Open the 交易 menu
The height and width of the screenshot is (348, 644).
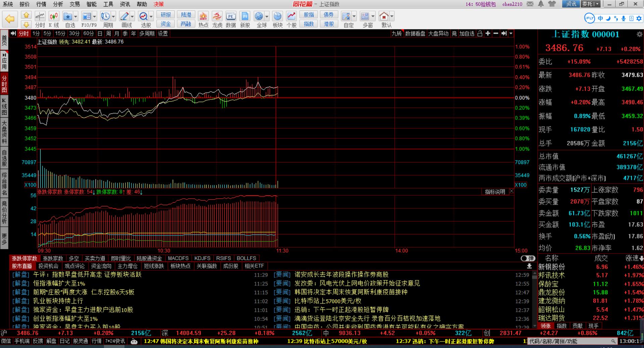[74, 4]
